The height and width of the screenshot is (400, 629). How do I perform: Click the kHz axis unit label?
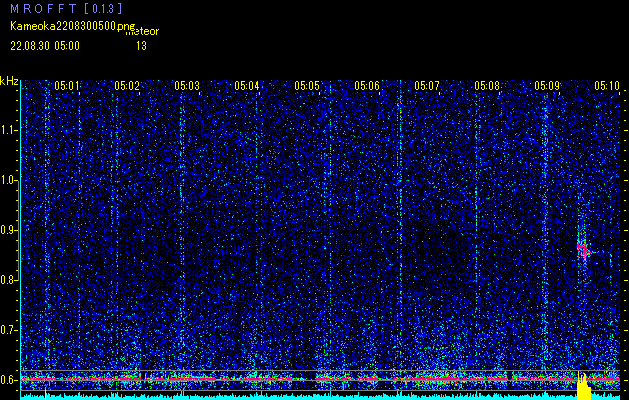pos(9,81)
